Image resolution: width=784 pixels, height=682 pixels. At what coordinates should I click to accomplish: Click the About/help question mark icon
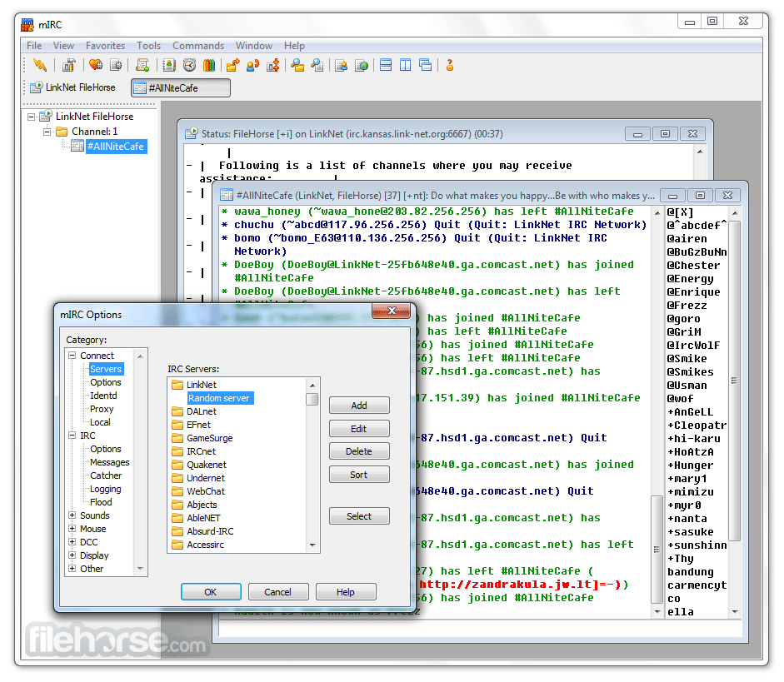[x=450, y=65]
